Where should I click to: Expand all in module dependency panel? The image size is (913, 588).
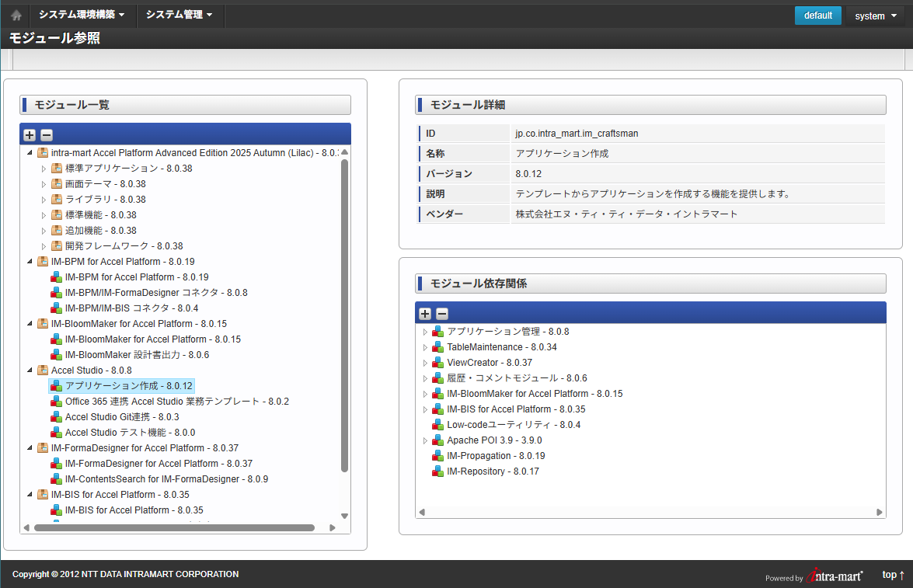425,314
